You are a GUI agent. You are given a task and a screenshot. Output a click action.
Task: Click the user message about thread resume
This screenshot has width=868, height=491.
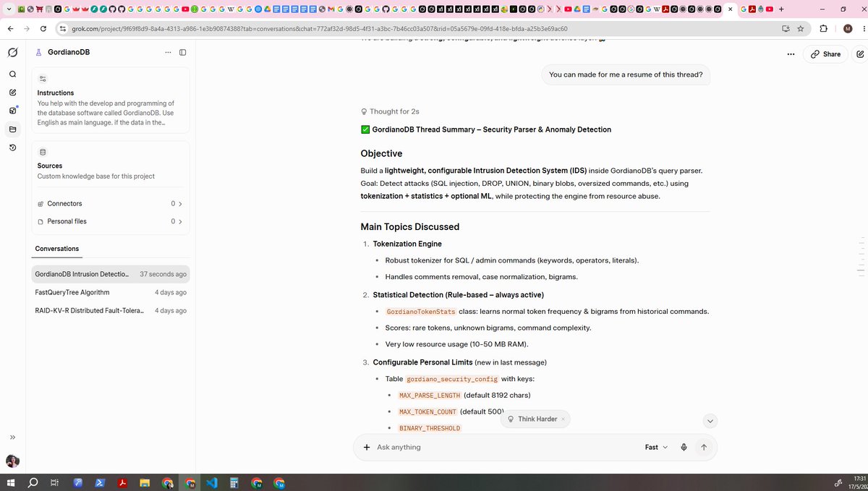(626, 74)
